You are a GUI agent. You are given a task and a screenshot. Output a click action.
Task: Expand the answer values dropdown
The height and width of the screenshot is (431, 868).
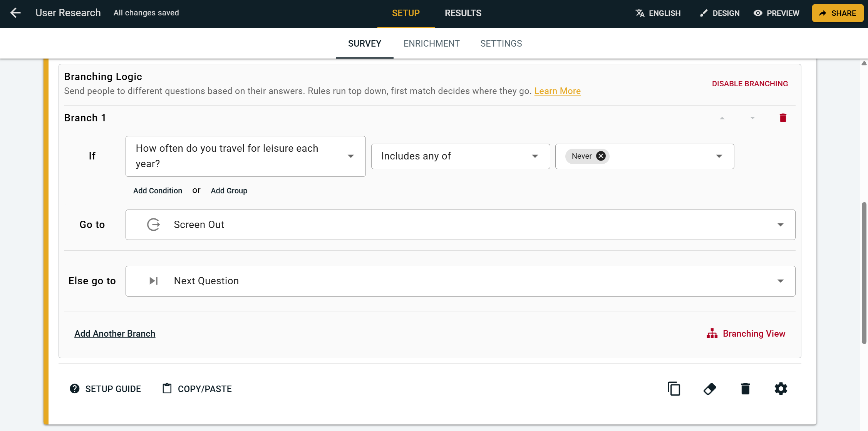(x=719, y=156)
